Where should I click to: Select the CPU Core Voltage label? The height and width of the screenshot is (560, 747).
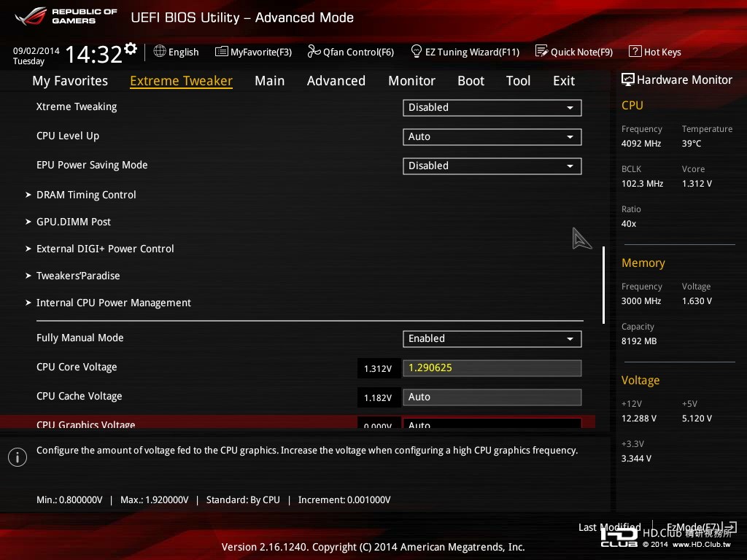77,367
